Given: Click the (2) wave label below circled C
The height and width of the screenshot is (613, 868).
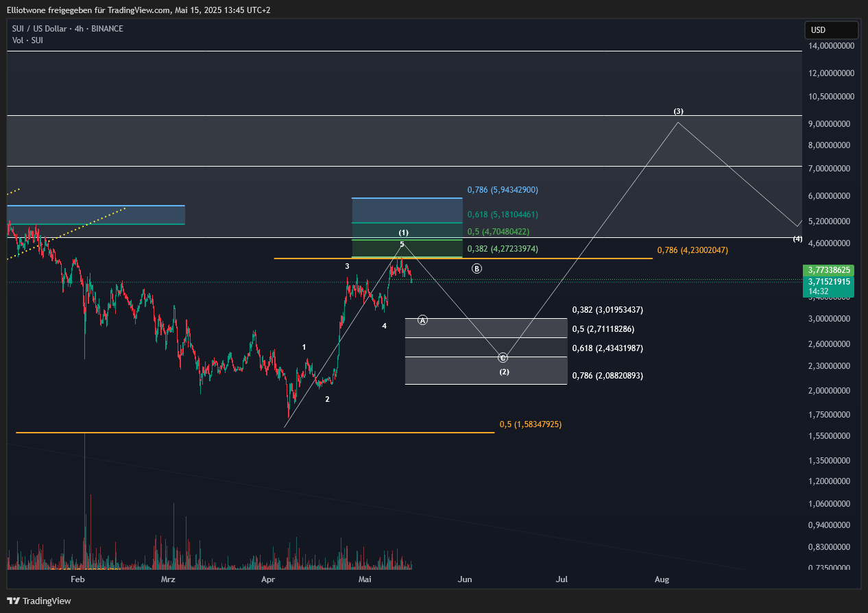Looking at the screenshot, I should (504, 372).
